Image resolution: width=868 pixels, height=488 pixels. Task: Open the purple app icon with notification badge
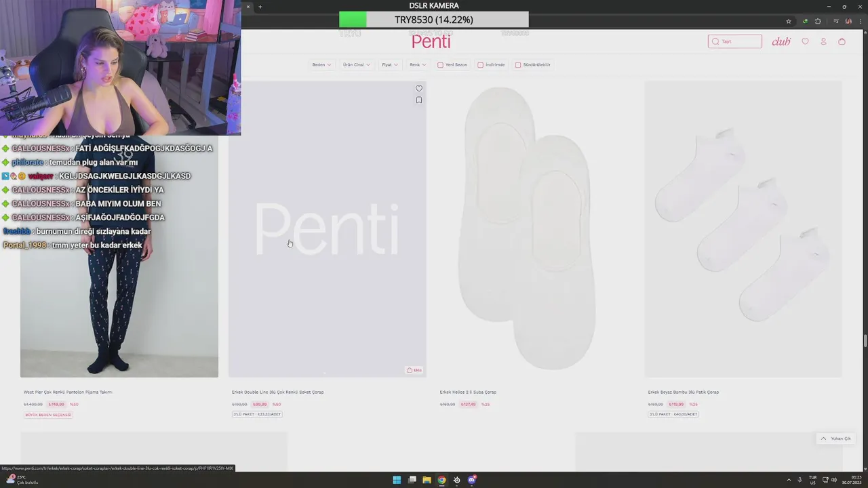pyautogui.click(x=472, y=480)
